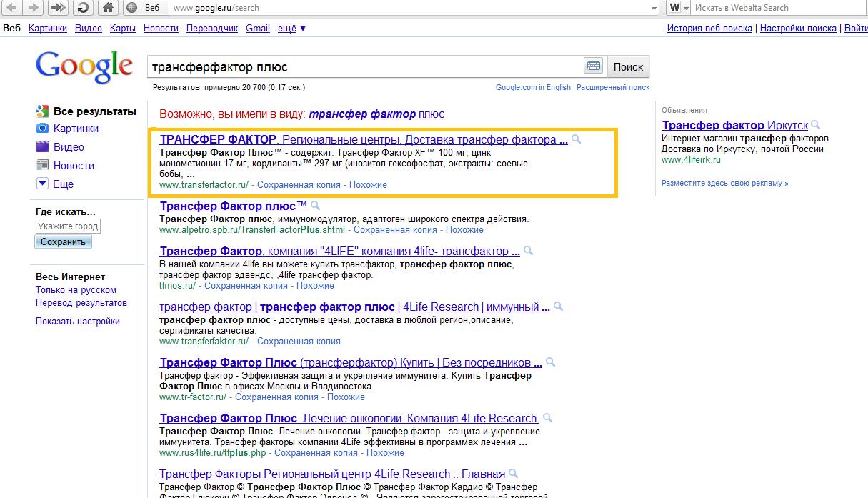Viewport: 868px width, 498px height.
Task: Open cached copy of www.transferfactor.ru result
Action: click(299, 185)
